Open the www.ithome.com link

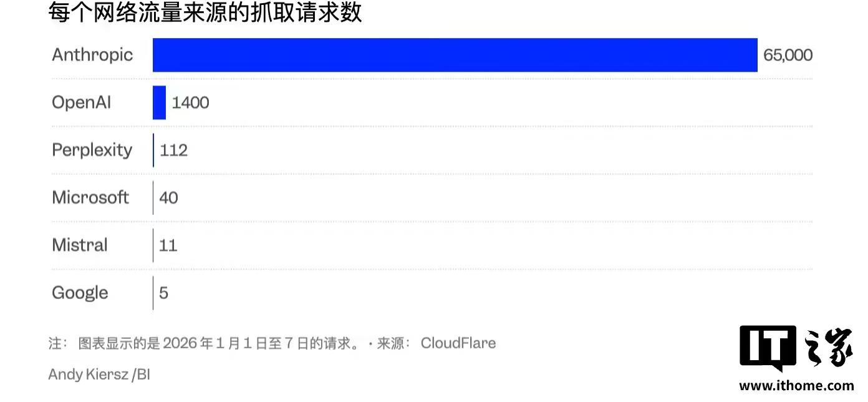[796, 386]
